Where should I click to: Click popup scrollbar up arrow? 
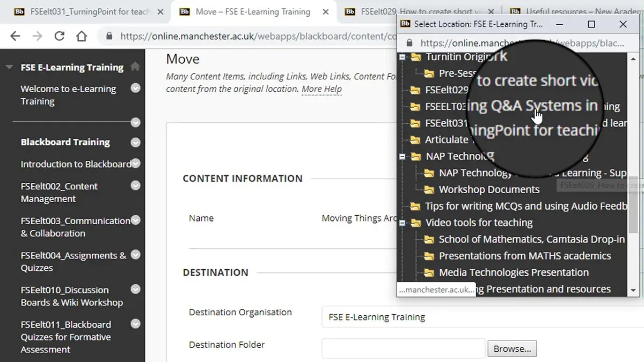(633, 58)
